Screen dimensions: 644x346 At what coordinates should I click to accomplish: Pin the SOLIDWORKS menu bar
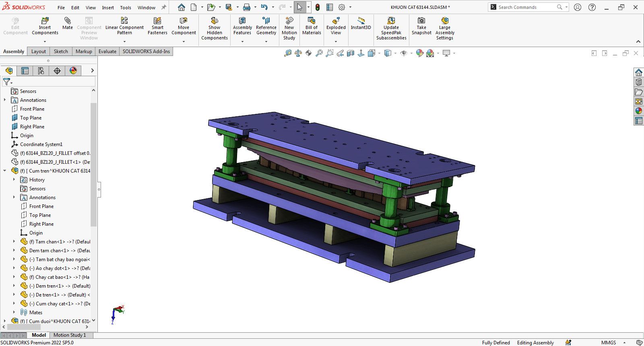[x=164, y=7]
